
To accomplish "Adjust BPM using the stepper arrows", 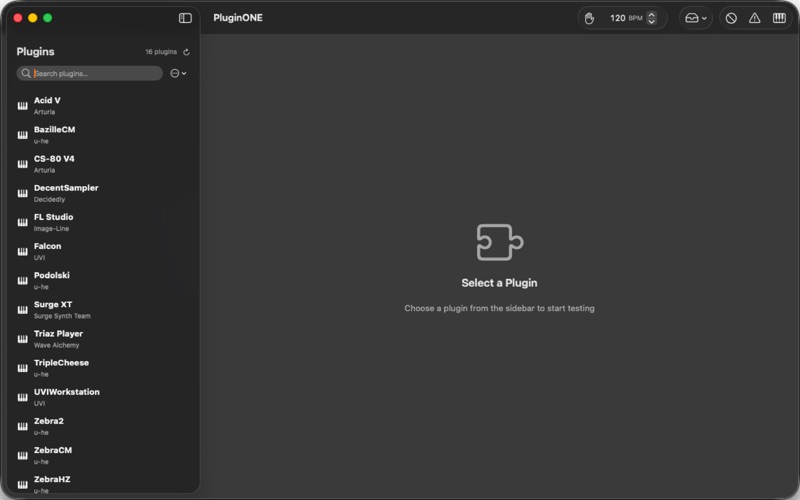I will click(652, 18).
